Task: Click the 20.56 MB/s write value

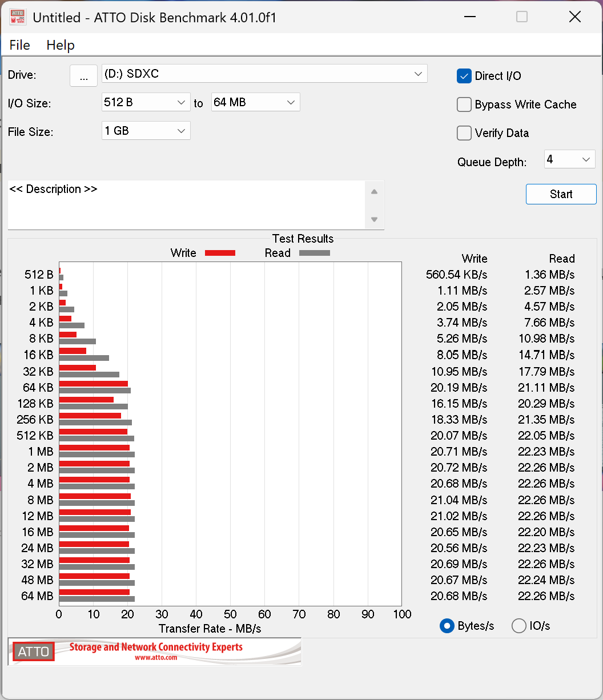Action: point(459,548)
